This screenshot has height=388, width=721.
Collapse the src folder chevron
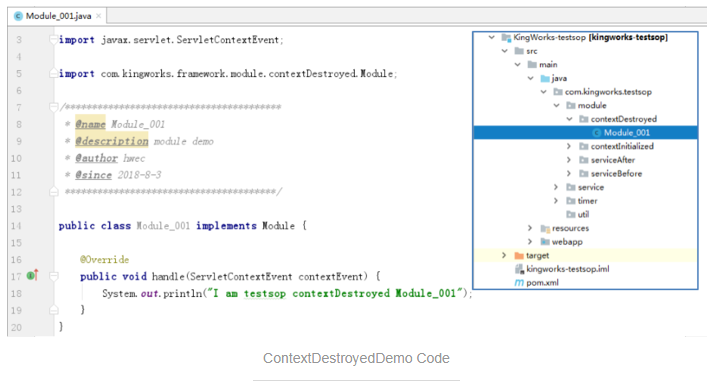click(504, 51)
